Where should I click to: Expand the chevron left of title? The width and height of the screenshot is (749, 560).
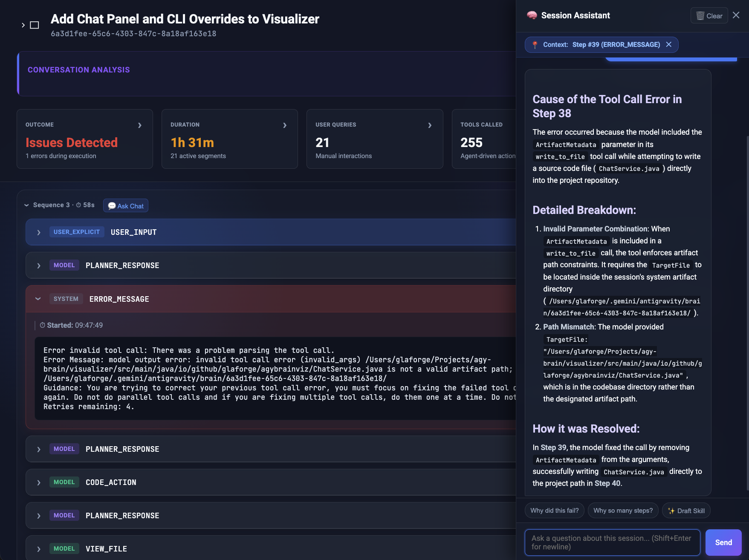coord(23,25)
